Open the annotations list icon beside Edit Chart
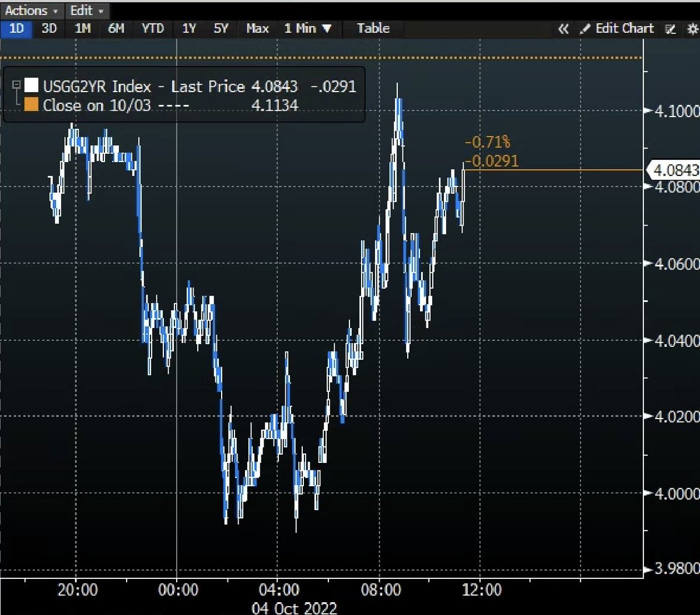The width and height of the screenshot is (700, 615). [x=671, y=28]
